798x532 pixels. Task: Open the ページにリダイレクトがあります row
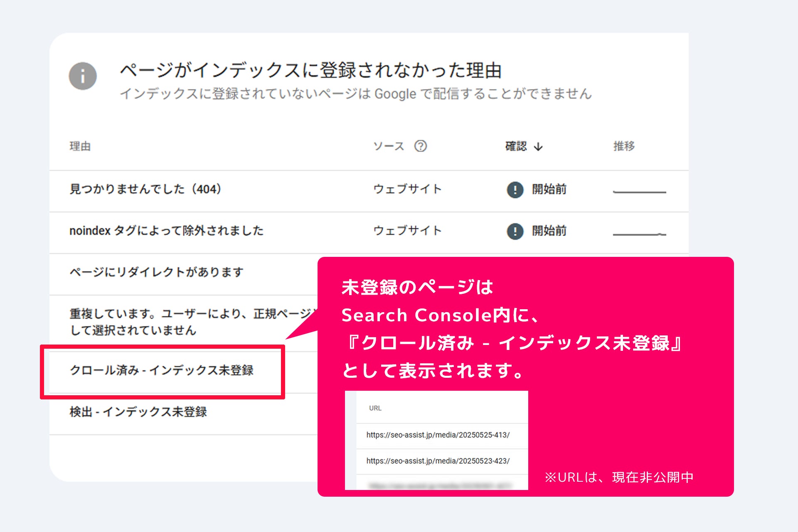pos(156,272)
